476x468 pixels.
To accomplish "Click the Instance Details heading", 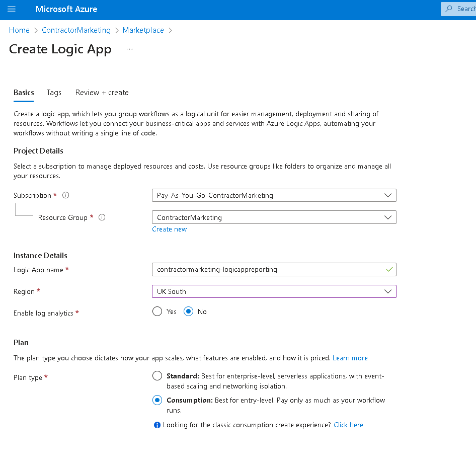I will tap(40, 256).
